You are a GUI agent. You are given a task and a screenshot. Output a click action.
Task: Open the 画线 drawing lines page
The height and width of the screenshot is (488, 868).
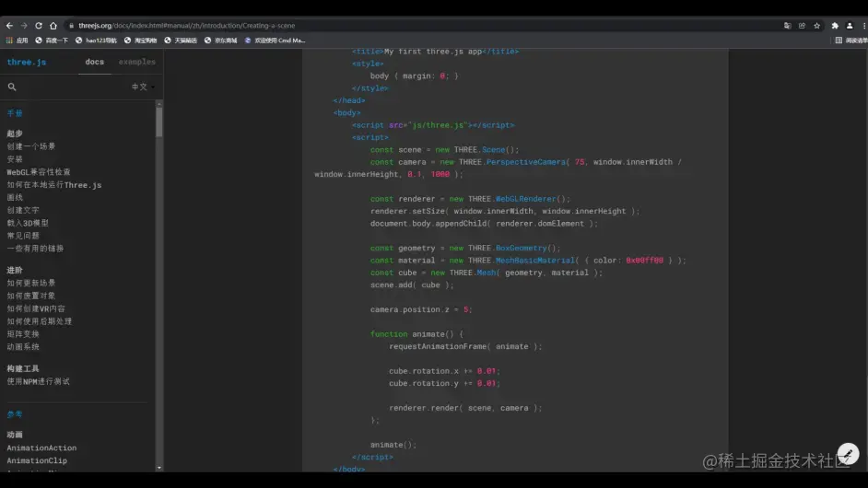click(15, 198)
